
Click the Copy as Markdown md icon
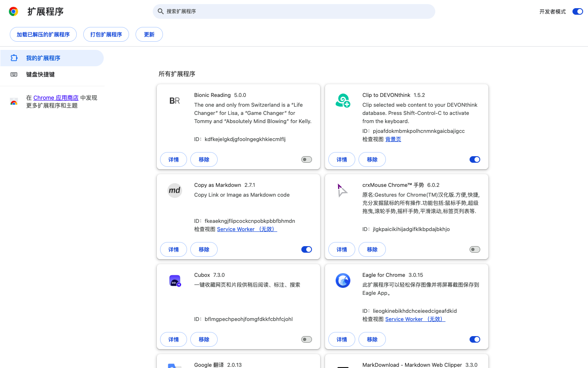(x=174, y=191)
